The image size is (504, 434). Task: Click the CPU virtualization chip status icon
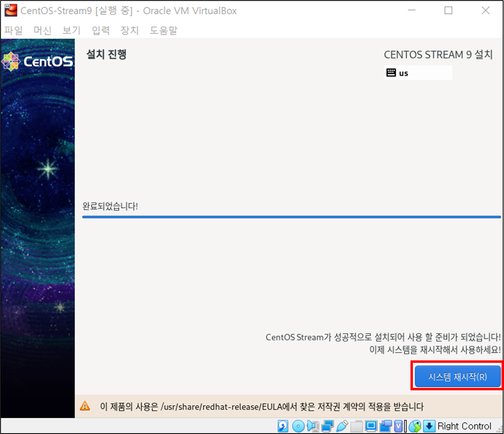pos(398,426)
